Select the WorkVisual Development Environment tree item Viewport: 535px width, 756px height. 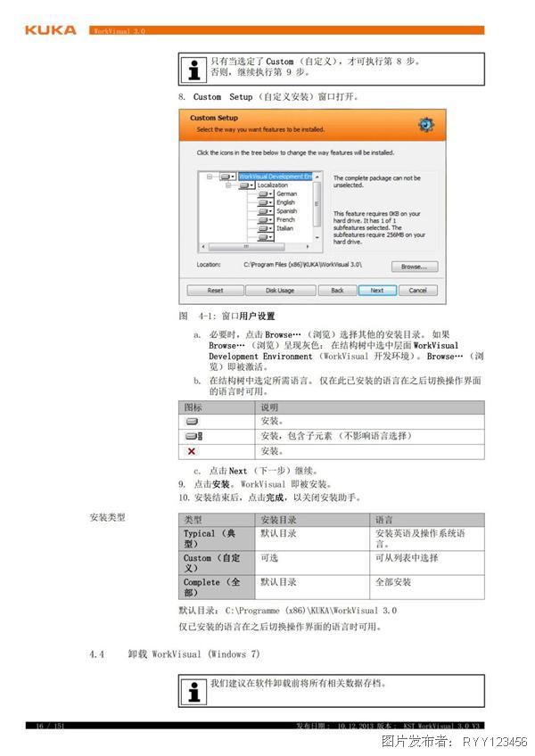click(x=276, y=177)
